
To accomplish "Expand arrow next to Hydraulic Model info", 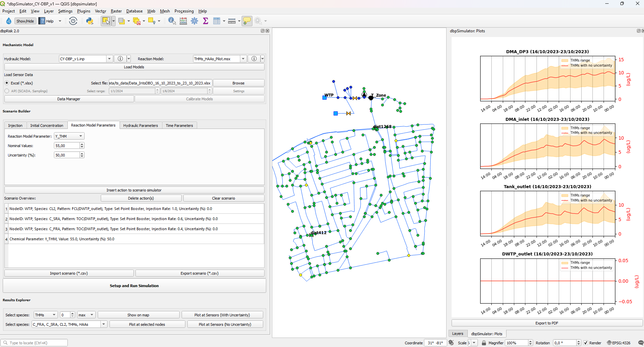I will [129, 59].
